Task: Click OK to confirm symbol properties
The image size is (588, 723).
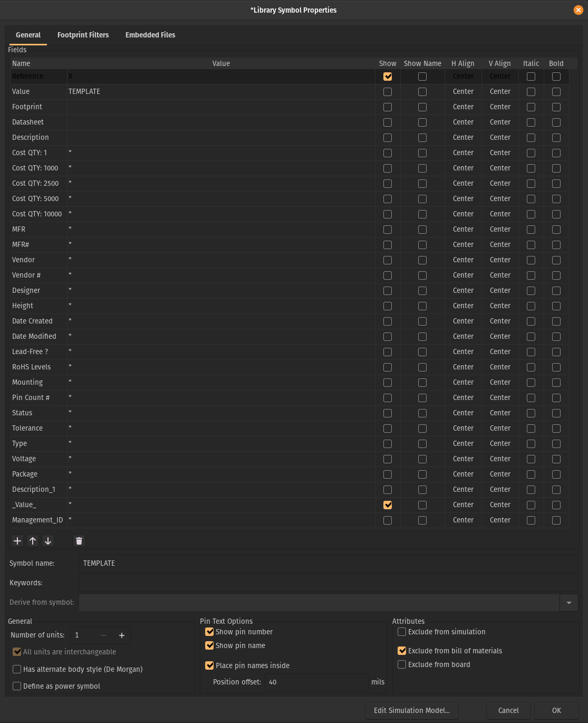Action: point(556,710)
